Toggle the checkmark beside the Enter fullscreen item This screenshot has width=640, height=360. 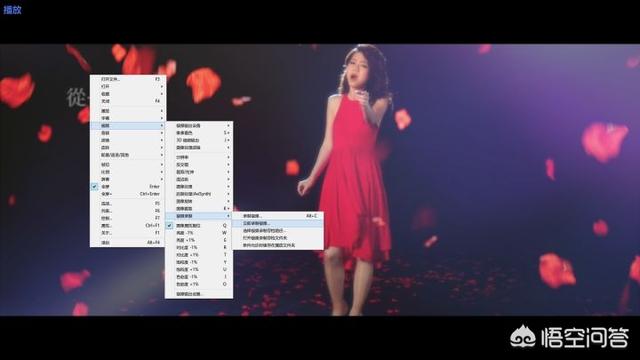(94, 187)
